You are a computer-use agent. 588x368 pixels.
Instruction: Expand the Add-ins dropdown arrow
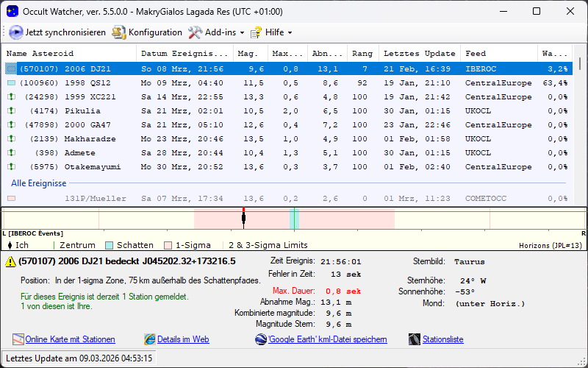243,33
